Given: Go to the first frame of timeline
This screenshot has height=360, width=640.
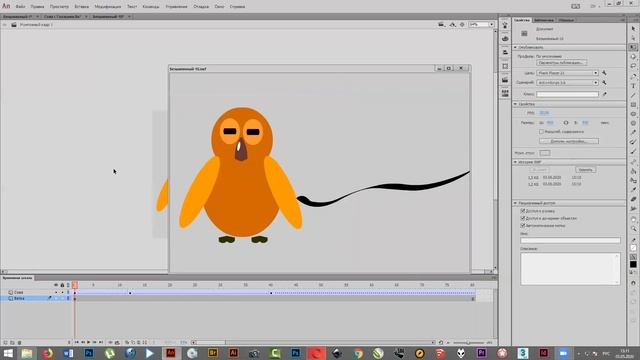Looking at the screenshot, I should (x=76, y=342).
